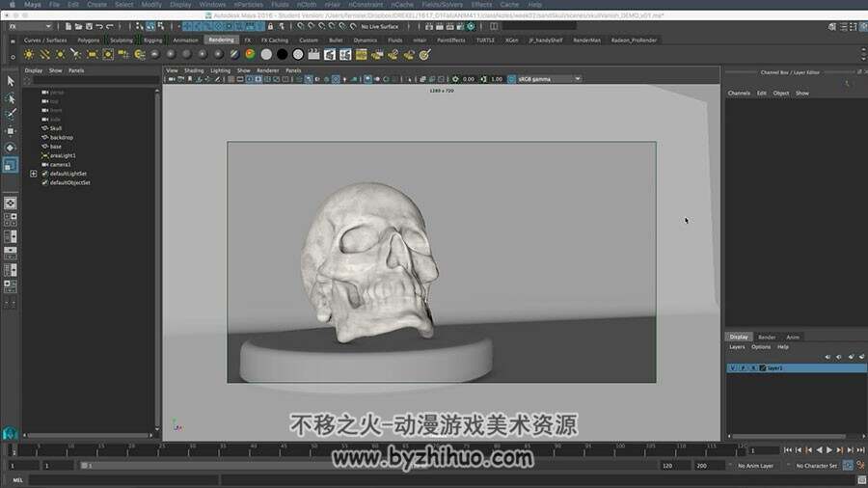Choose the Paint selection brush tool
The width and height of the screenshot is (868, 488).
(x=11, y=114)
